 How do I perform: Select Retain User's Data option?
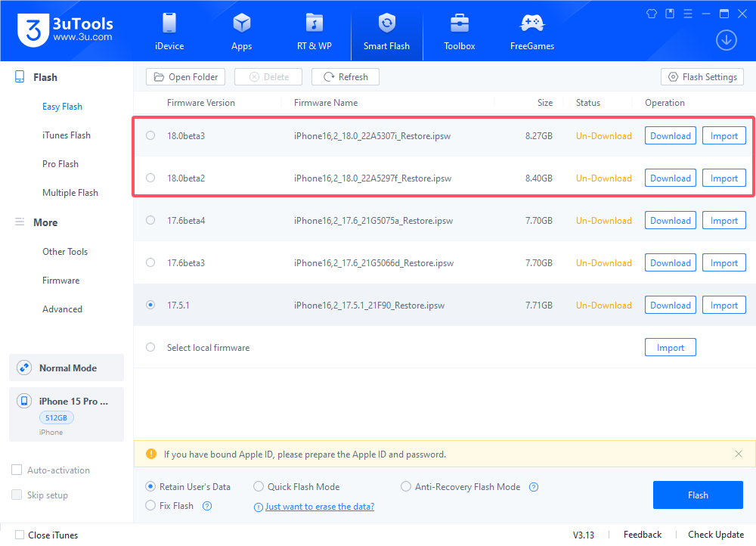point(150,487)
